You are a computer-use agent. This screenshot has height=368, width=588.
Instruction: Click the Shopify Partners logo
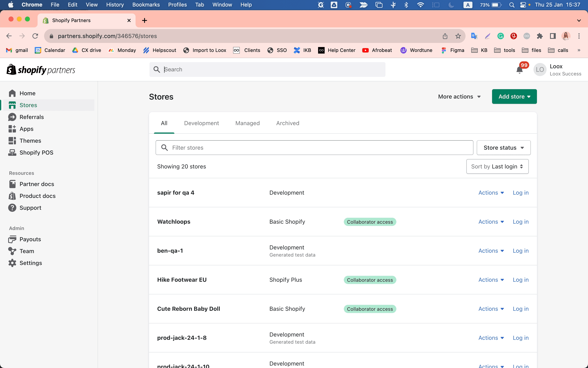(41, 70)
